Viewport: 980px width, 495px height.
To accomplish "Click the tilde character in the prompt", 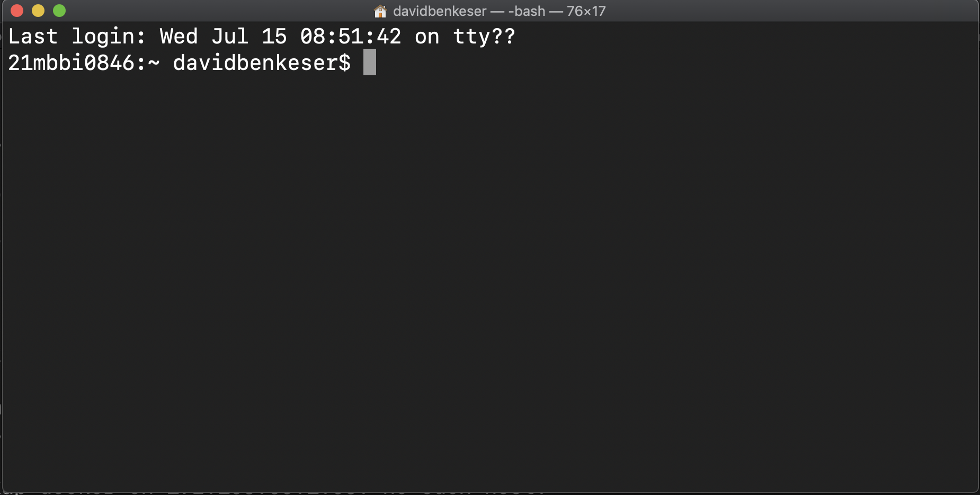I will (x=150, y=62).
